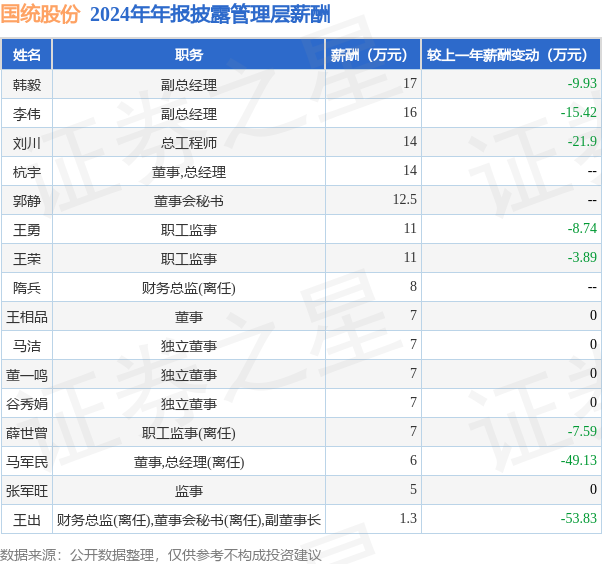Click the name cell 张军旺
Screen dimensions: 602x564
coord(26,491)
